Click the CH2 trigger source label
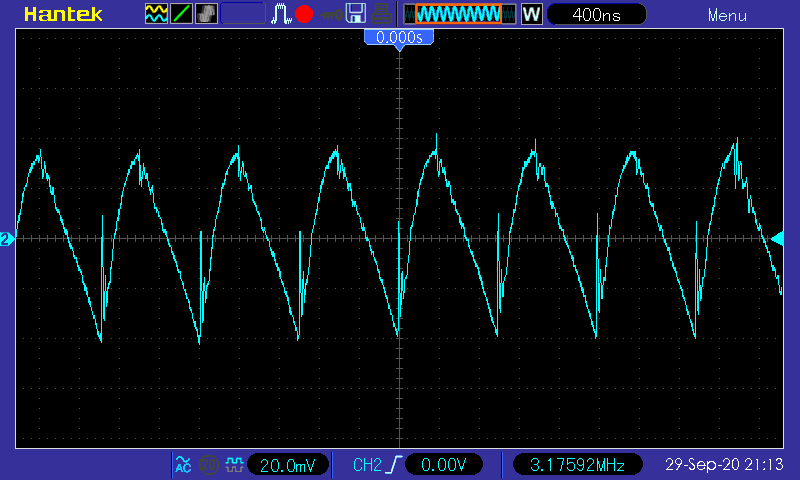Viewport: 800px width, 480px height. coord(367,465)
